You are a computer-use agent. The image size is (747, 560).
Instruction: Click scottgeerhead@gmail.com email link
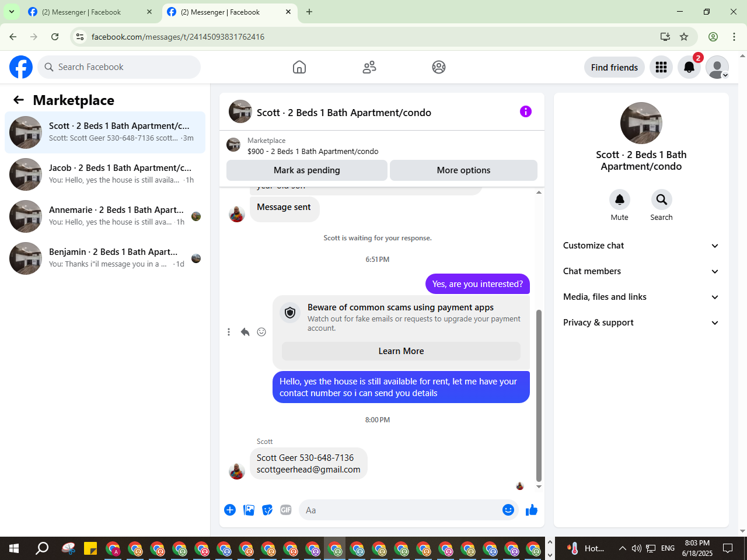pos(309,470)
